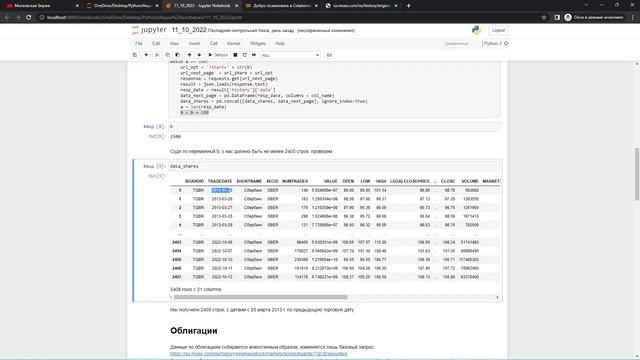Bookmark this page with the star
The width and height of the screenshot is (640, 360).
click(544, 18)
